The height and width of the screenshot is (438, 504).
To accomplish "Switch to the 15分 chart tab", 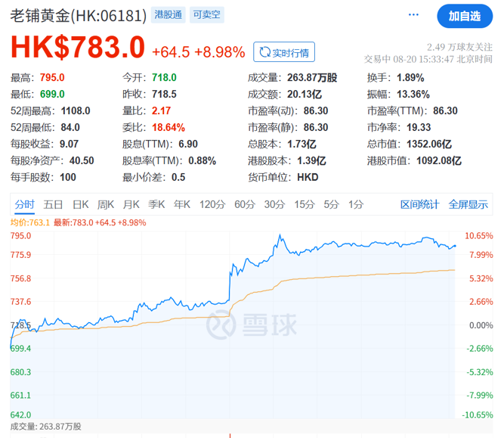I will (305, 204).
